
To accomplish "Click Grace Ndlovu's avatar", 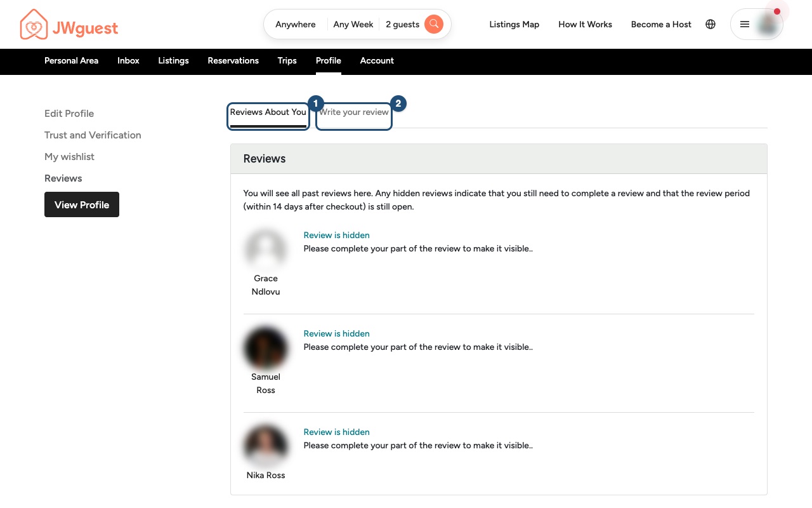I will [x=266, y=251].
